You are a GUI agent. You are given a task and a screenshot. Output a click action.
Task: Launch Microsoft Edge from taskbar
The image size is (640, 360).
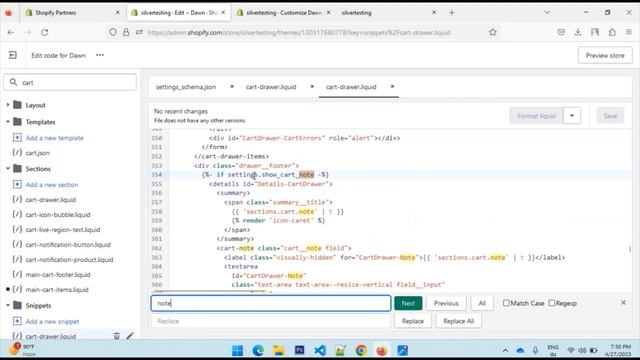click(258, 350)
